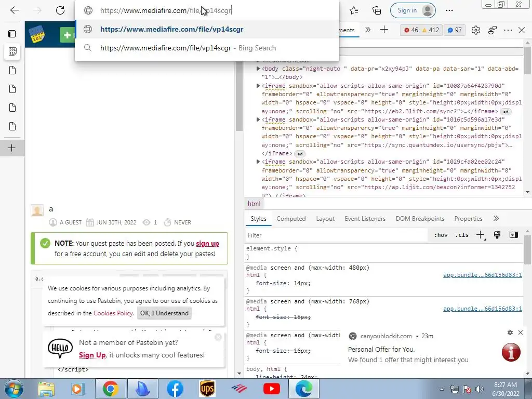The height and width of the screenshot is (399, 532).
Task: Open the DevTools customize ellipsis menu
Action: pos(508,30)
